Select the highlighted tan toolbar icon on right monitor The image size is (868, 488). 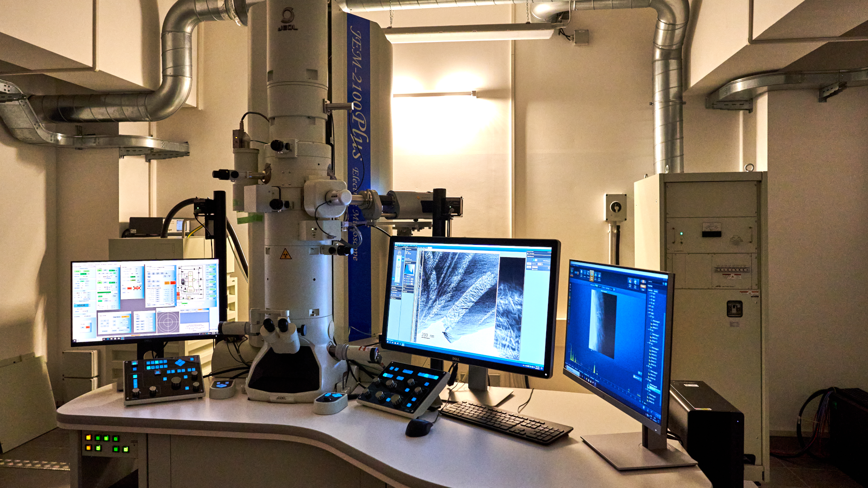click(x=592, y=276)
